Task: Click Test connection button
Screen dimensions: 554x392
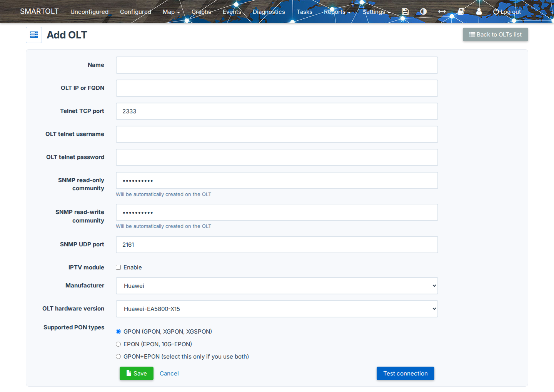Action: tap(405, 374)
